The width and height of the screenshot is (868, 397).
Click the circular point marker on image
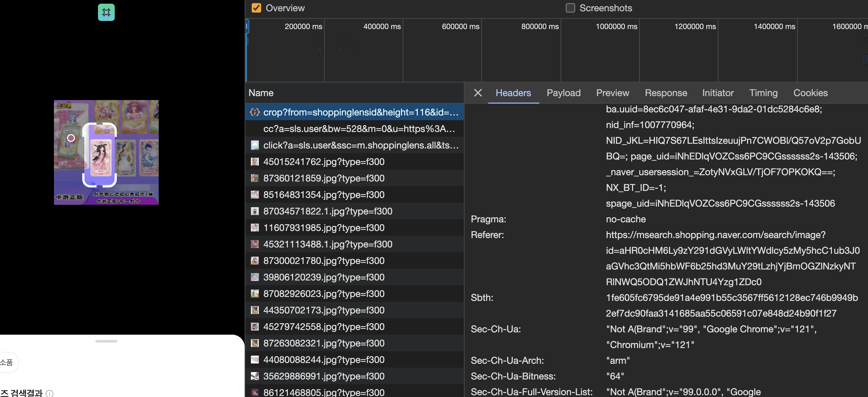click(x=71, y=138)
